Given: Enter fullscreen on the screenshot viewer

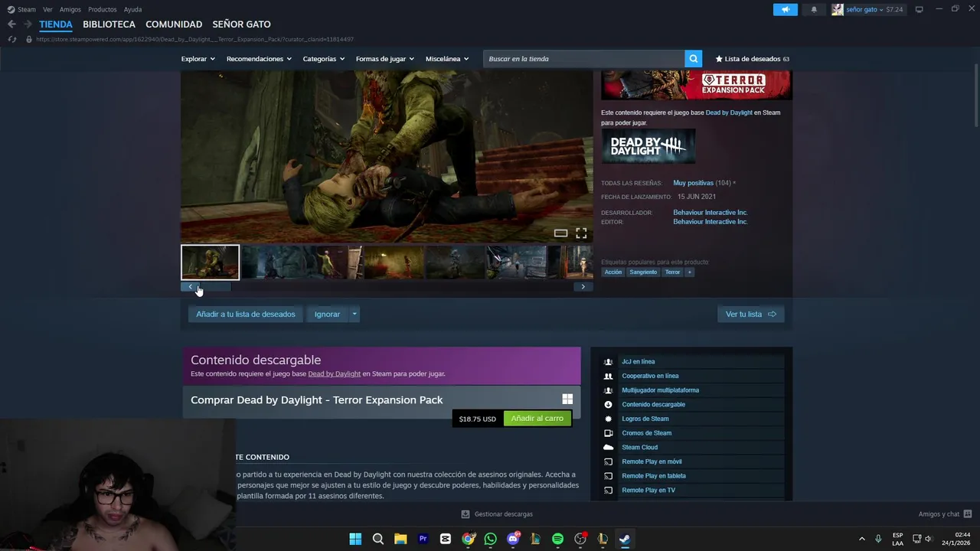Looking at the screenshot, I should pos(581,233).
